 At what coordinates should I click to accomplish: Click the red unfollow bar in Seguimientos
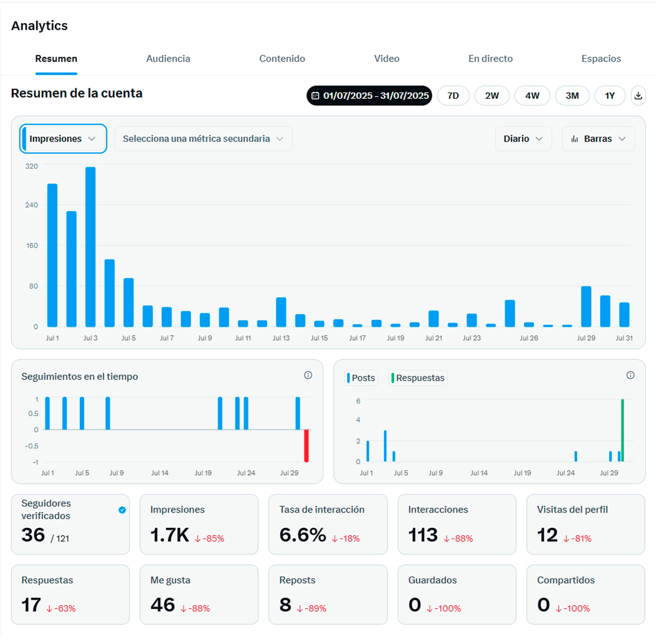tap(306, 446)
